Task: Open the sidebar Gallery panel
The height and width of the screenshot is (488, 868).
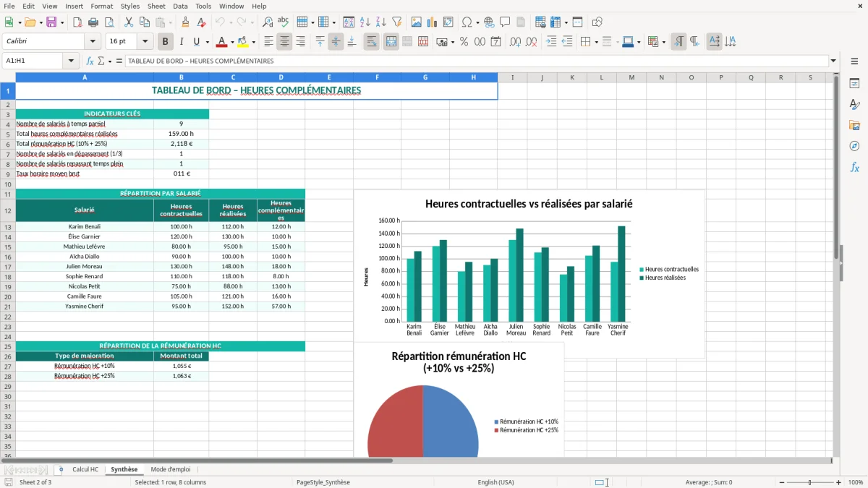Action: (854, 125)
